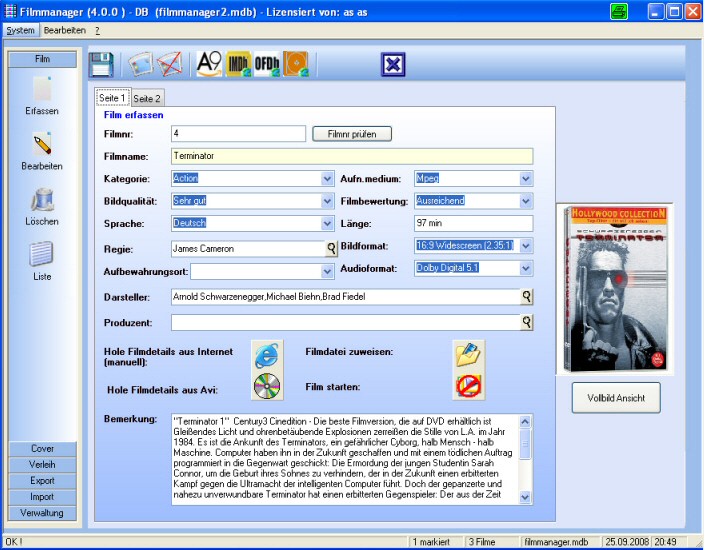The image size is (705, 550).
Task: Open the Bearbeiten menu
Action: [65, 31]
